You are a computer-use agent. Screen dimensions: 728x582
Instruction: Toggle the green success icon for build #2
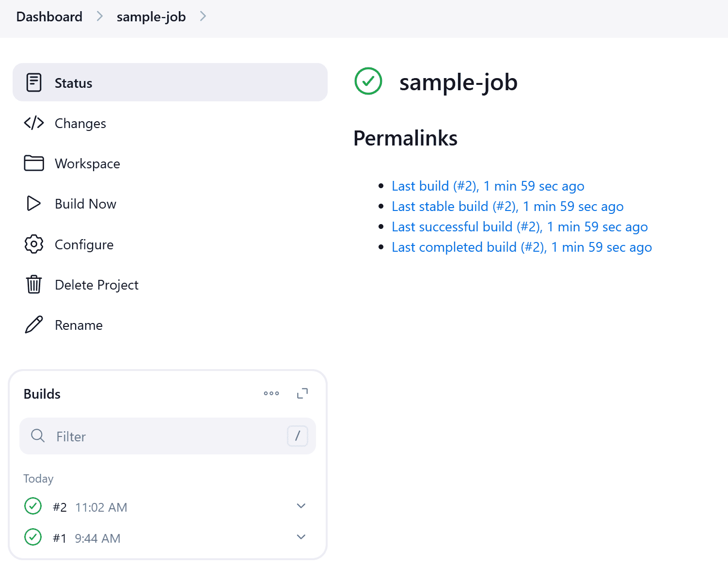(32, 506)
